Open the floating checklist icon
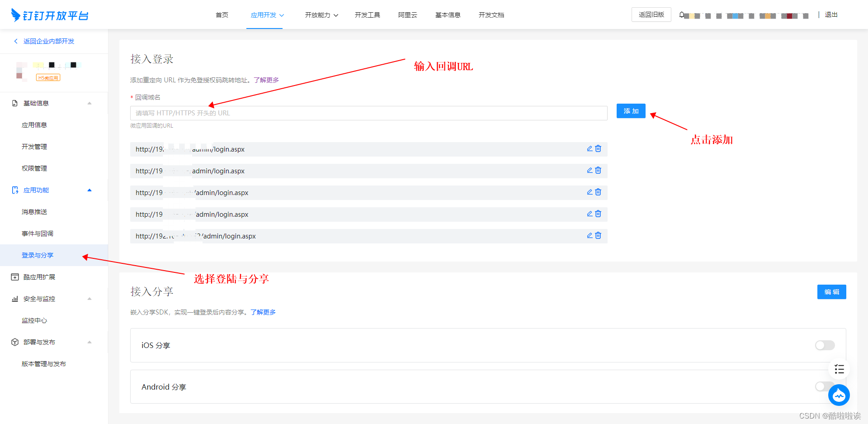This screenshot has width=868, height=424. 839,369
